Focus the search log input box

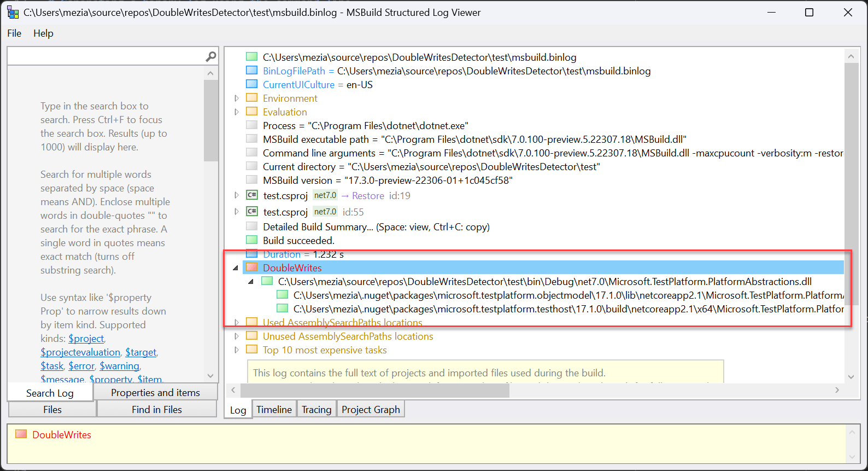[105, 56]
